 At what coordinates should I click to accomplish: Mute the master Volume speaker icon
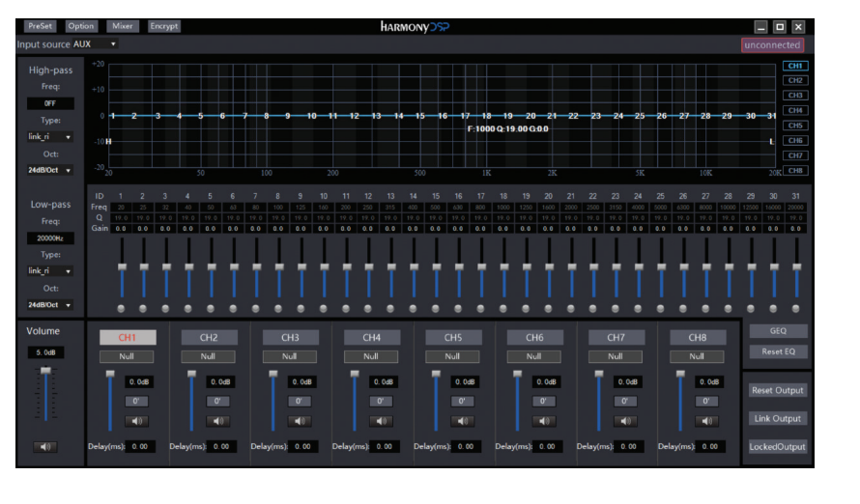tap(45, 446)
